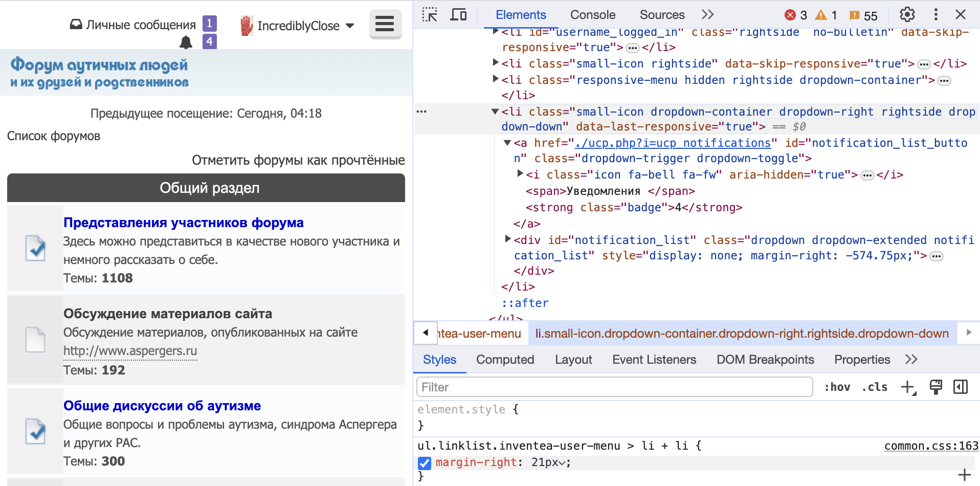Open the hamburger menu on the forum
The height and width of the screenshot is (486, 980).
pos(385,24)
